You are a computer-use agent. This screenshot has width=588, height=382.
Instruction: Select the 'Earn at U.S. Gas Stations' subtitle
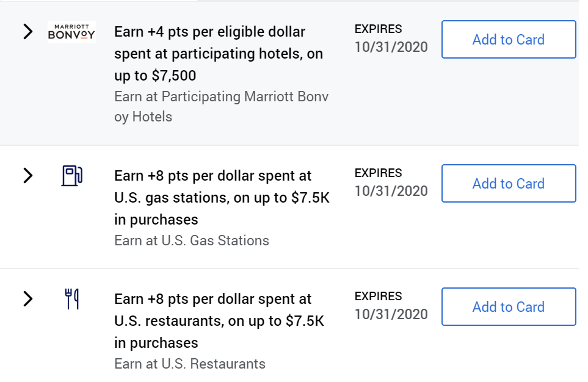coord(192,240)
